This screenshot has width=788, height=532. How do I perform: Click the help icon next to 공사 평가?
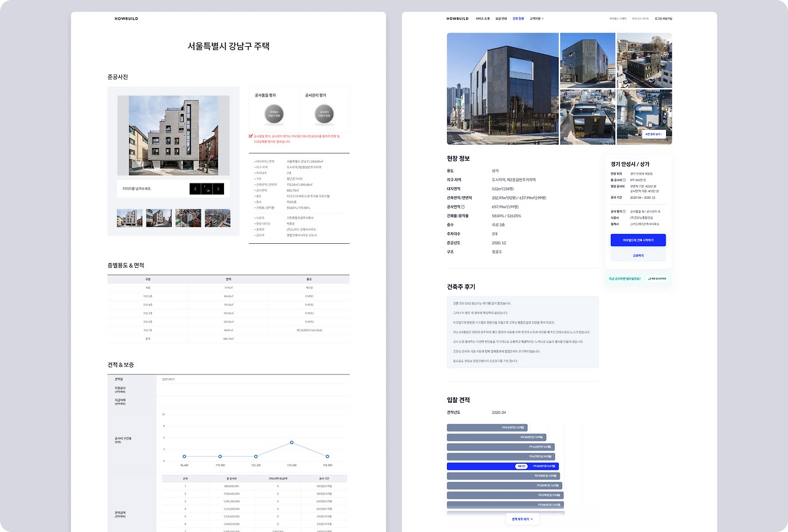625,211
